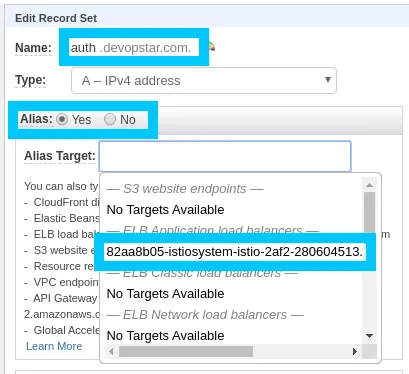This screenshot has width=409, height=374.
Task: Click the horizontal scrollbar thumb in target list
Action: click(186, 351)
